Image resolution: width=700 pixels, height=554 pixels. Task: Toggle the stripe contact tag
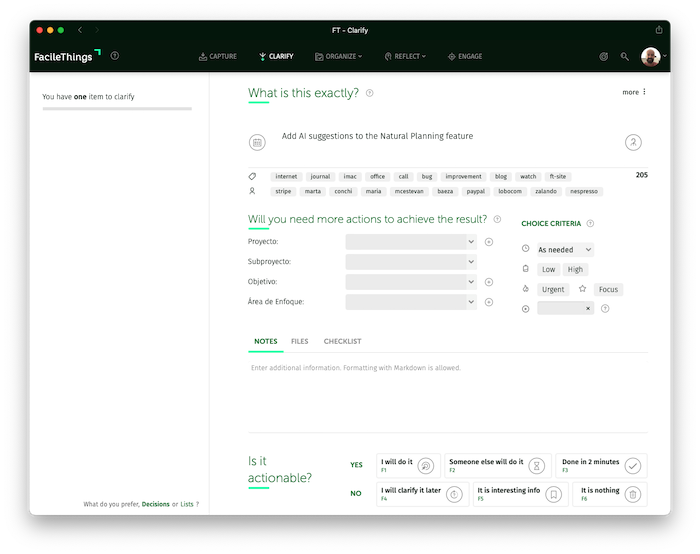pyautogui.click(x=283, y=191)
